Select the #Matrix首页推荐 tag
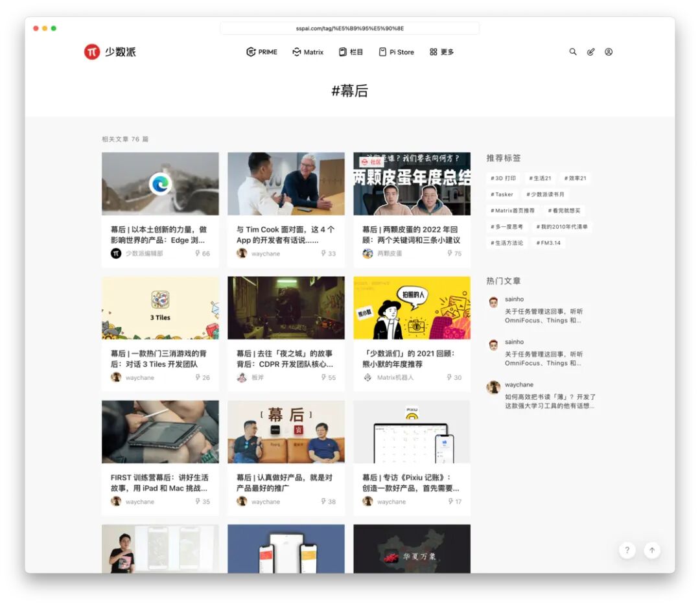Image resolution: width=700 pixels, height=606 pixels. coord(513,211)
